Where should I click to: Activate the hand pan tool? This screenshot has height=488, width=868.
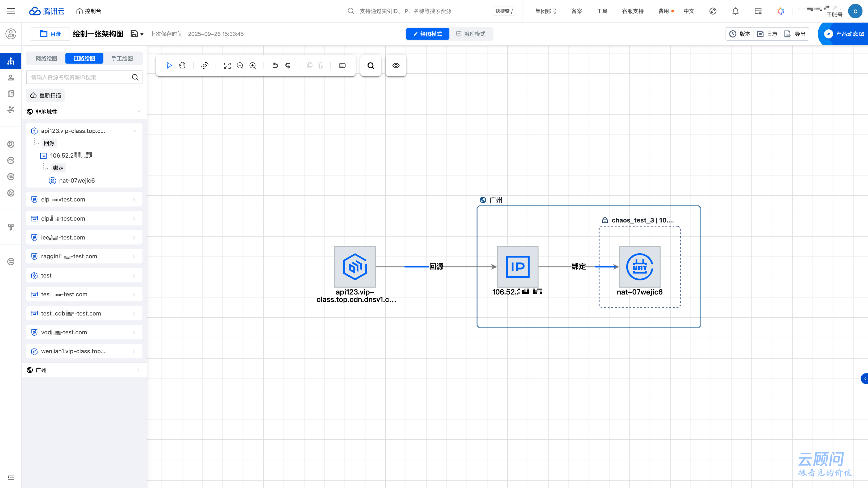pyautogui.click(x=182, y=65)
